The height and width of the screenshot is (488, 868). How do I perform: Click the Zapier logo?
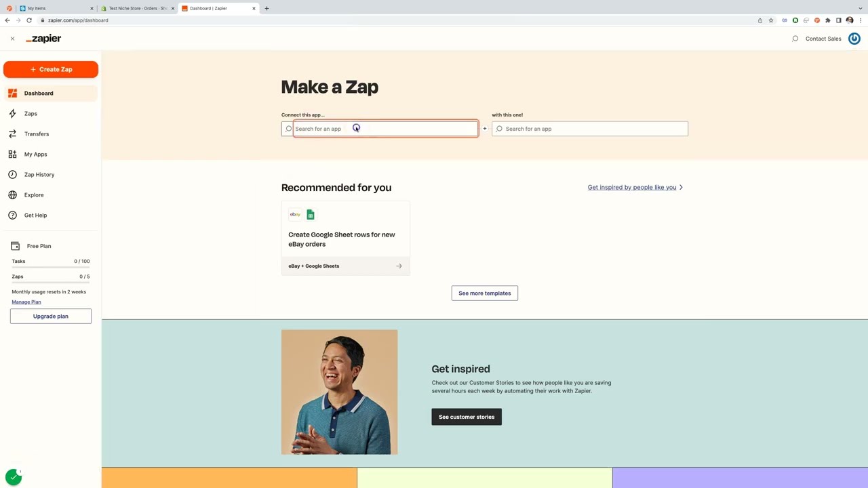coord(43,39)
